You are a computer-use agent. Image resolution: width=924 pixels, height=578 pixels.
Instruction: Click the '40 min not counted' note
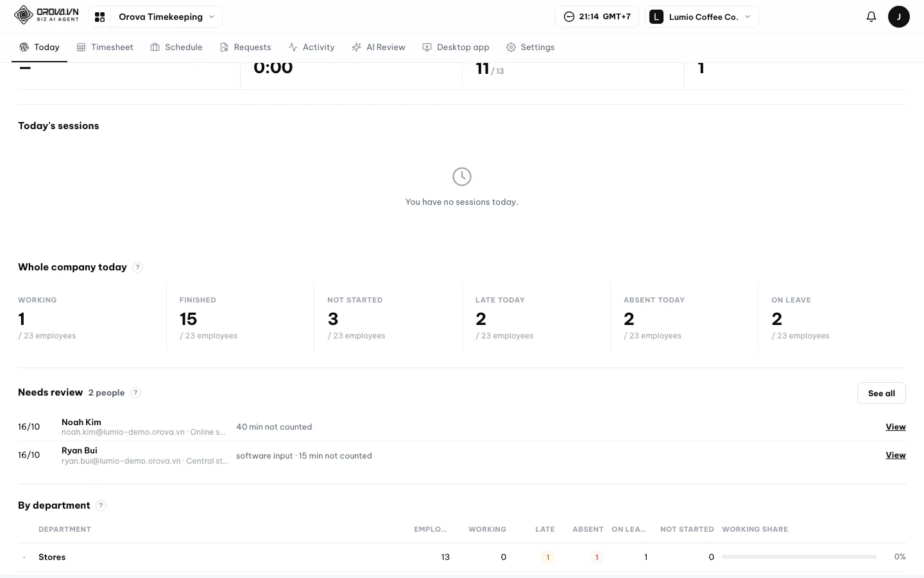click(274, 427)
